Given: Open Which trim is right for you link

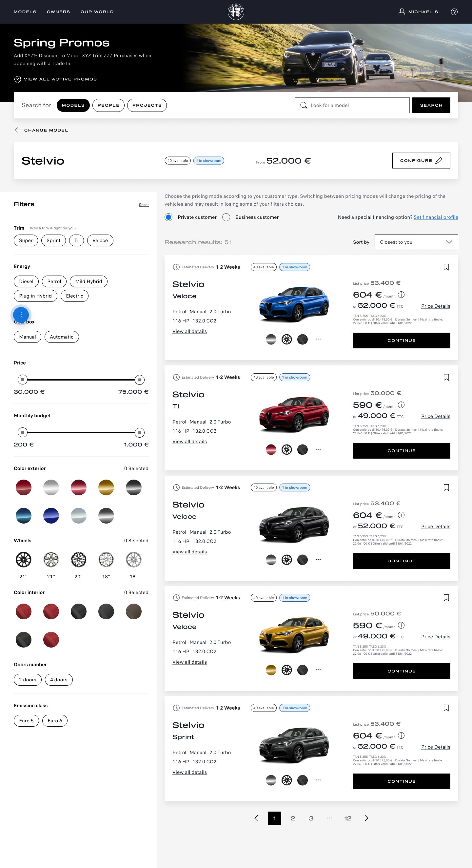Looking at the screenshot, I should [x=53, y=228].
